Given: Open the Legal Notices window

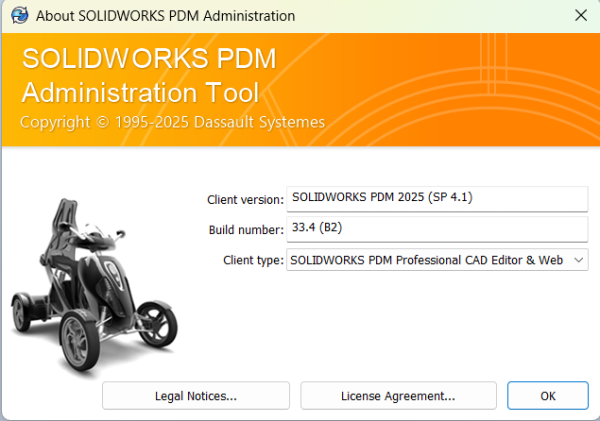Looking at the screenshot, I should pos(196,396).
